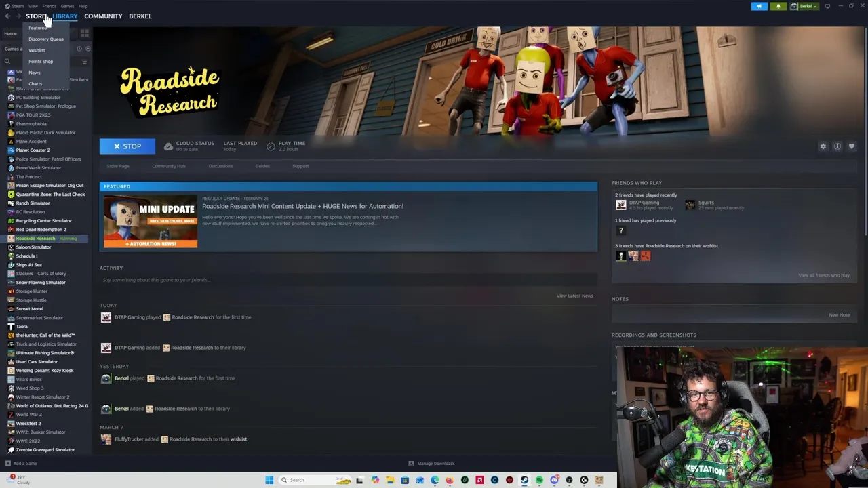Viewport: 868px width, 488px height.
Task: Open Steam icon in taskbar
Action: pyautogui.click(x=524, y=480)
